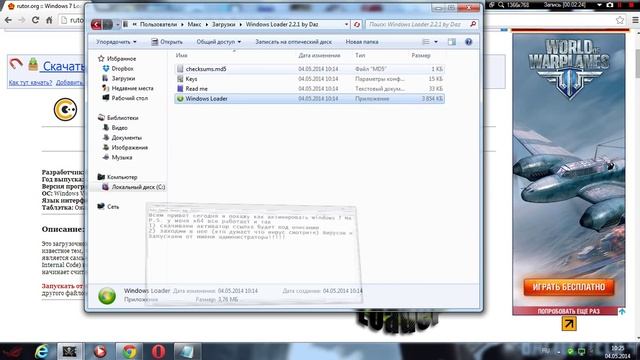Click the red play icon on taskbar
The height and width of the screenshot is (360, 640).
(x=100, y=351)
